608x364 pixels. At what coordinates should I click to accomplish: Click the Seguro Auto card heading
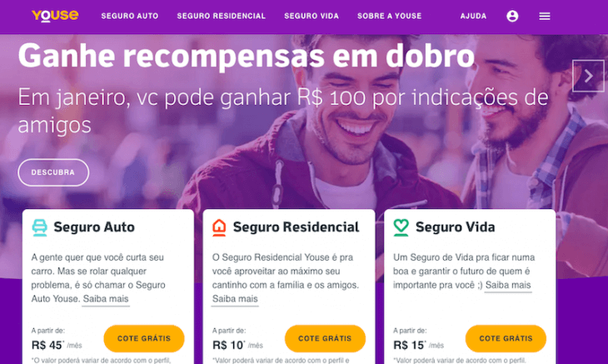coord(94,227)
